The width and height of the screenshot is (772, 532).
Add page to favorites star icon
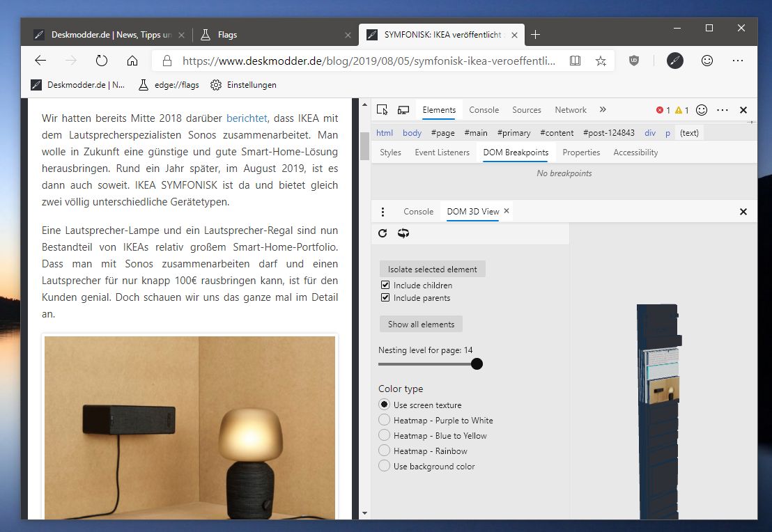[x=601, y=61]
